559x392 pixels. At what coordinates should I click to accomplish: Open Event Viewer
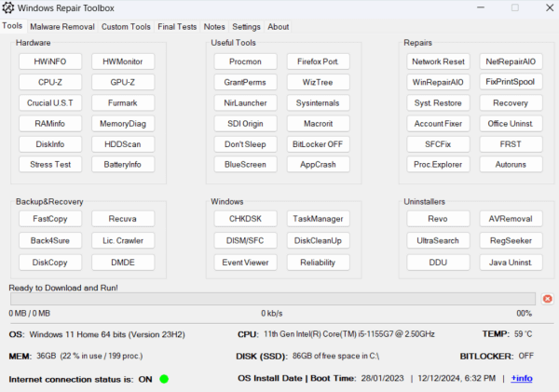[246, 263]
